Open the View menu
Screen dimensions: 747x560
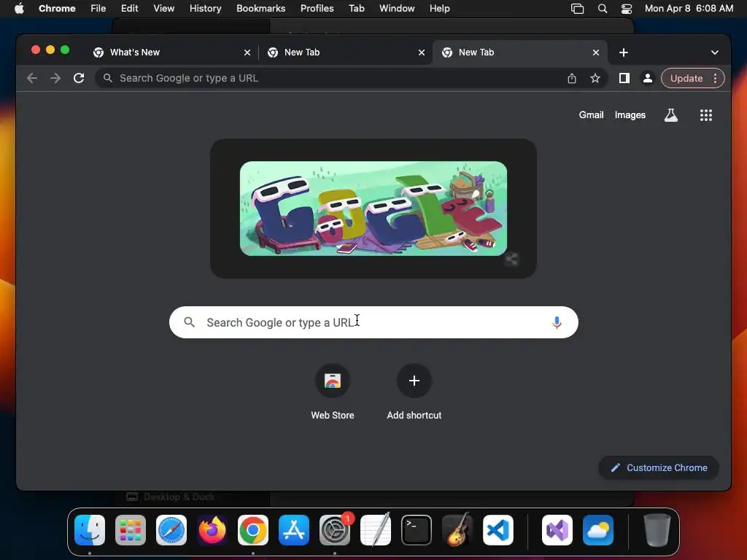163,9
